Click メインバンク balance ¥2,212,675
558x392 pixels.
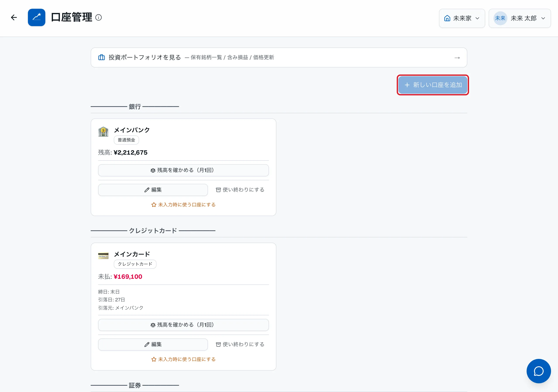[131, 152]
